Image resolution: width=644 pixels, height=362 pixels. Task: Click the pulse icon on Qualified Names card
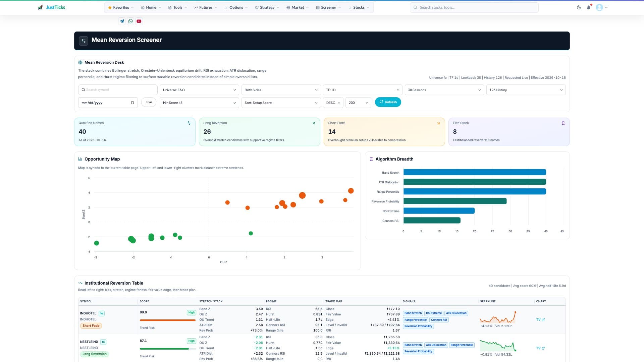pos(189,123)
